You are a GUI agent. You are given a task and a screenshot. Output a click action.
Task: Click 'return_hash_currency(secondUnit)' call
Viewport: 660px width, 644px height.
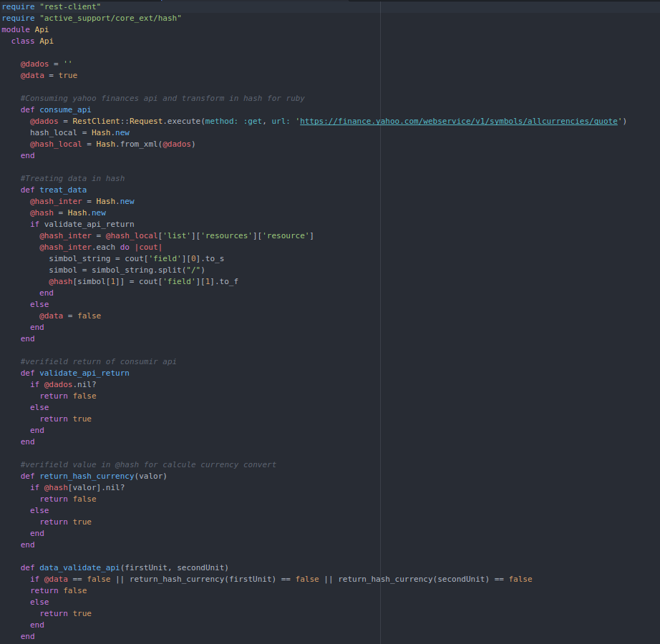[x=414, y=579]
